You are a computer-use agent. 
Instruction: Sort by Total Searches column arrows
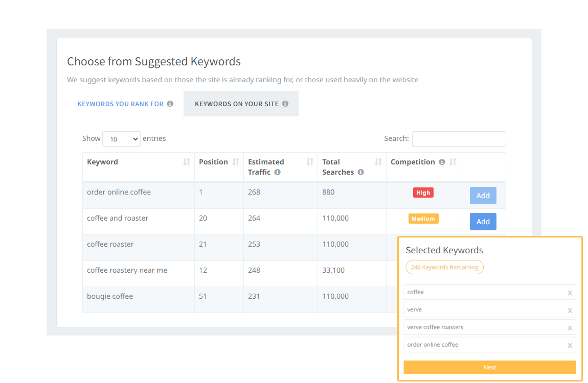pos(378,162)
